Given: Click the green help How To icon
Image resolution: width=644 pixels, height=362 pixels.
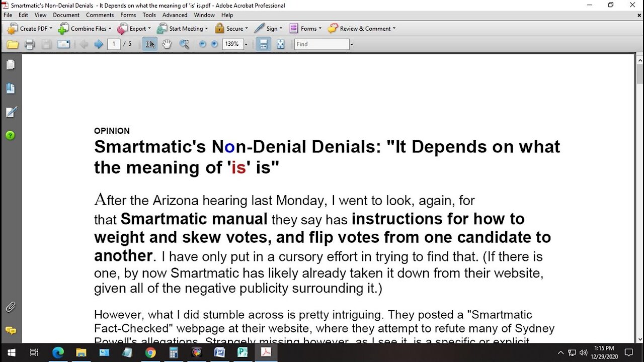Looking at the screenshot, I should [11, 135].
